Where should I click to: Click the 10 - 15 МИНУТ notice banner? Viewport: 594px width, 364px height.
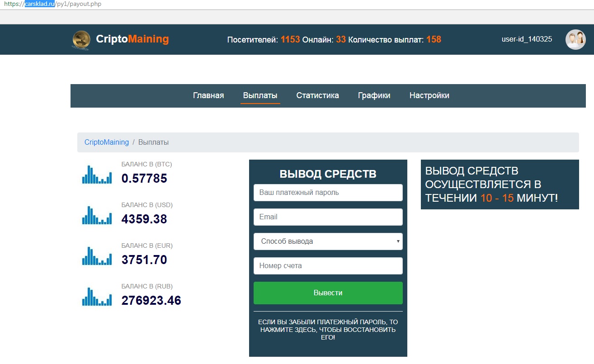(500, 184)
